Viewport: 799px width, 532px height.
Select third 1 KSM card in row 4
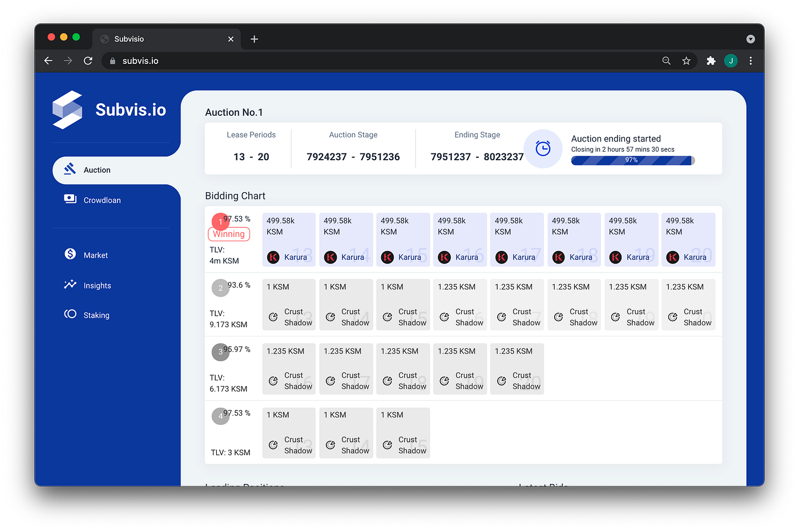pyautogui.click(x=403, y=433)
